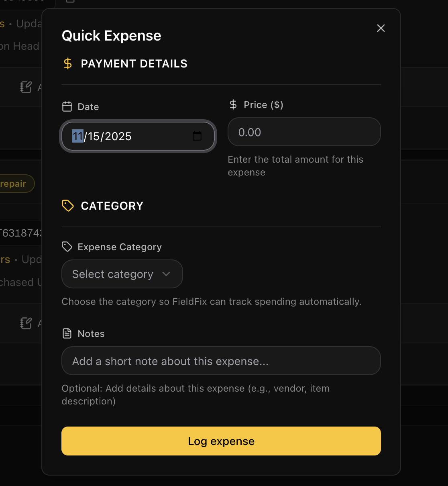Click the lower edit-note icon behind the dialog
Image resolution: width=448 pixels, height=486 pixels.
point(26,323)
